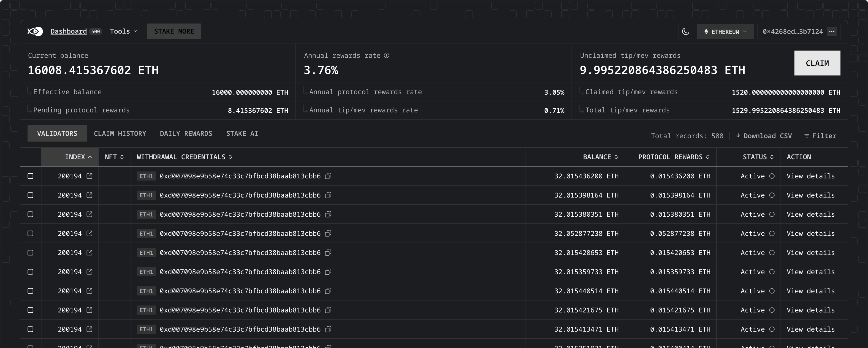
Task: Open the Ethereum network selector
Action: (x=725, y=31)
